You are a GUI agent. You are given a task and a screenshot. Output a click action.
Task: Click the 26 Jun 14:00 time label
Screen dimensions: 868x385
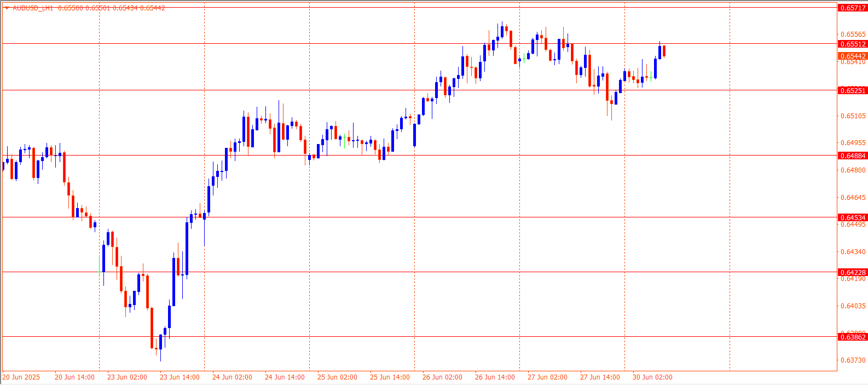[495, 377]
